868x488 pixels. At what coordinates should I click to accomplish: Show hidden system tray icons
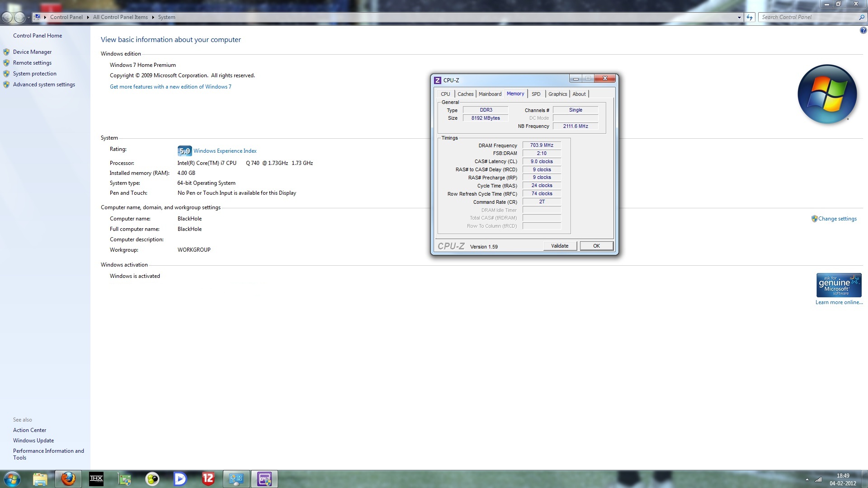(x=807, y=479)
